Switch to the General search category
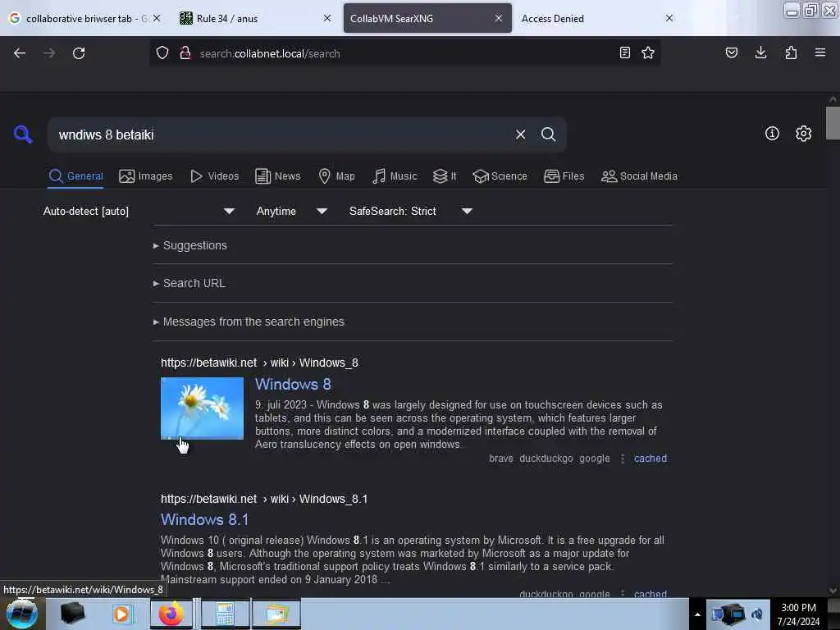Image resolution: width=840 pixels, height=630 pixels. tap(75, 176)
